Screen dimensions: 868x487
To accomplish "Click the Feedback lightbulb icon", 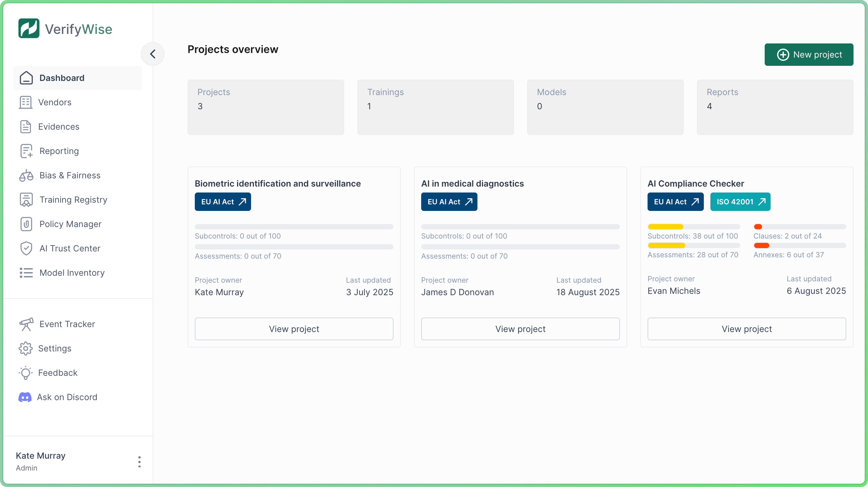I will (26, 373).
